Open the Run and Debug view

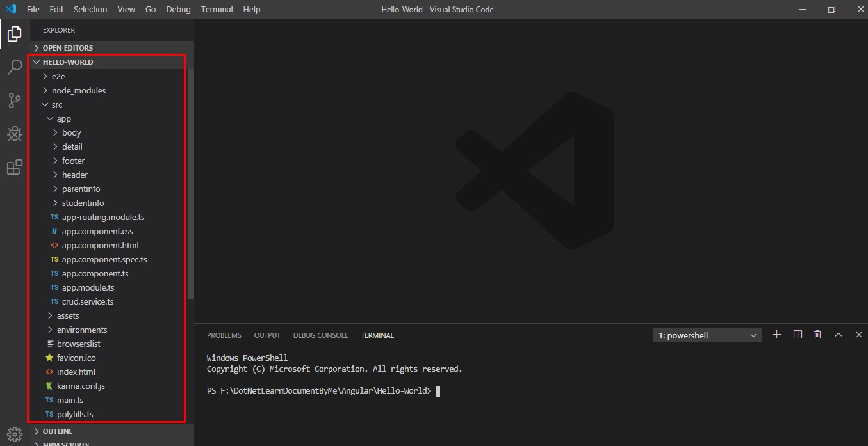click(14, 134)
